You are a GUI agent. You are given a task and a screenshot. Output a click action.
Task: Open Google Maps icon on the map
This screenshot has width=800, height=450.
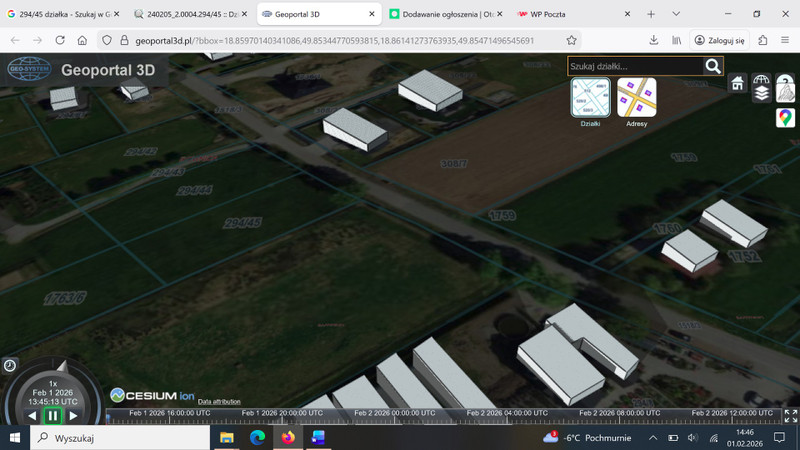point(785,118)
